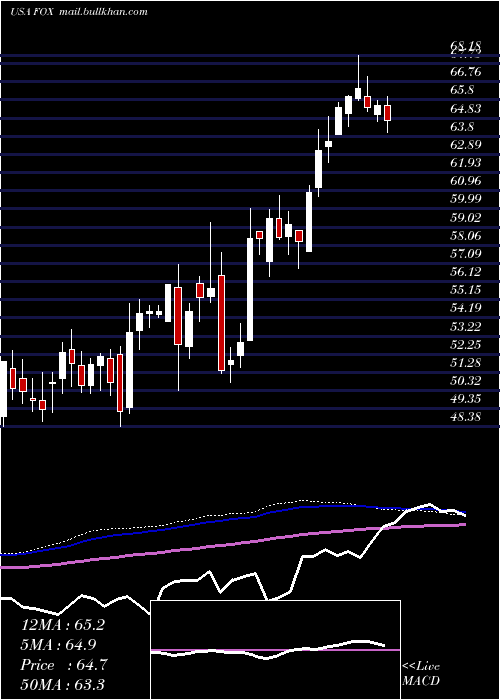The image size is (500, 700).
Task: Click inside the Live MACD inset chart
Action: pos(275,650)
